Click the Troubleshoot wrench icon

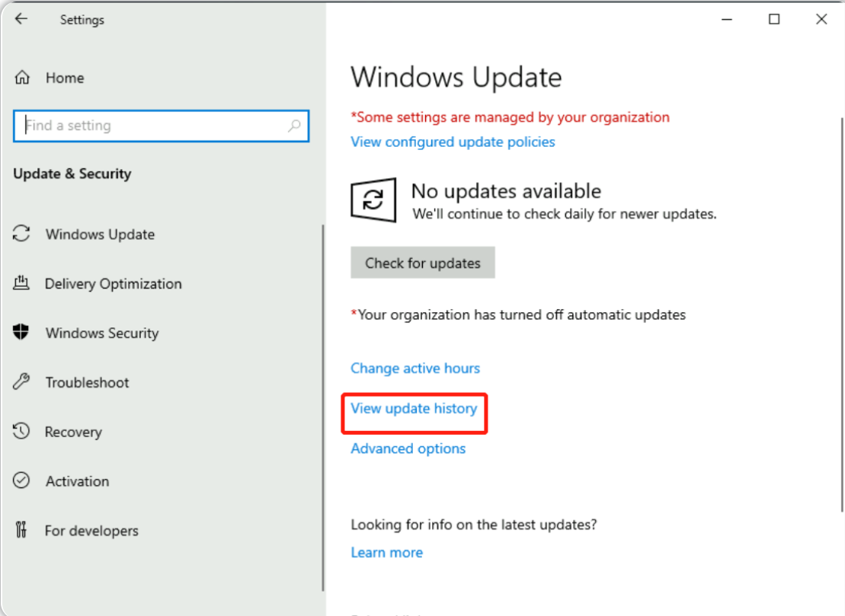pos(21,381)
